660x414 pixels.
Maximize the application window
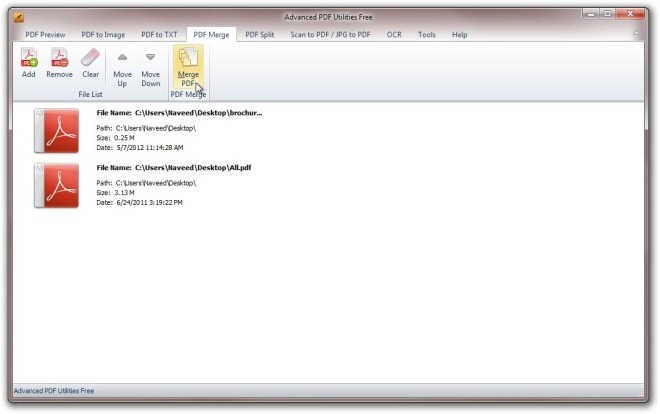tap(607, 14)
